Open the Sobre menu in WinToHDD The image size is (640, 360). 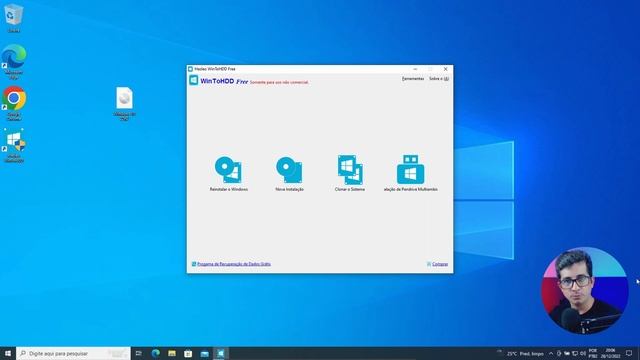(x=439, y=78)
